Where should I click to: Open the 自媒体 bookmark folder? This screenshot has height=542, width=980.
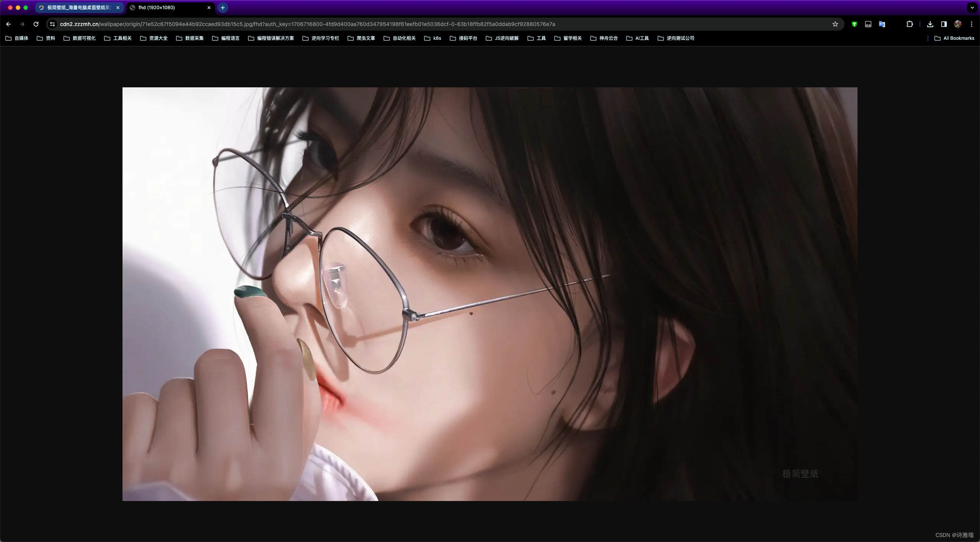[x=17, y=38]
